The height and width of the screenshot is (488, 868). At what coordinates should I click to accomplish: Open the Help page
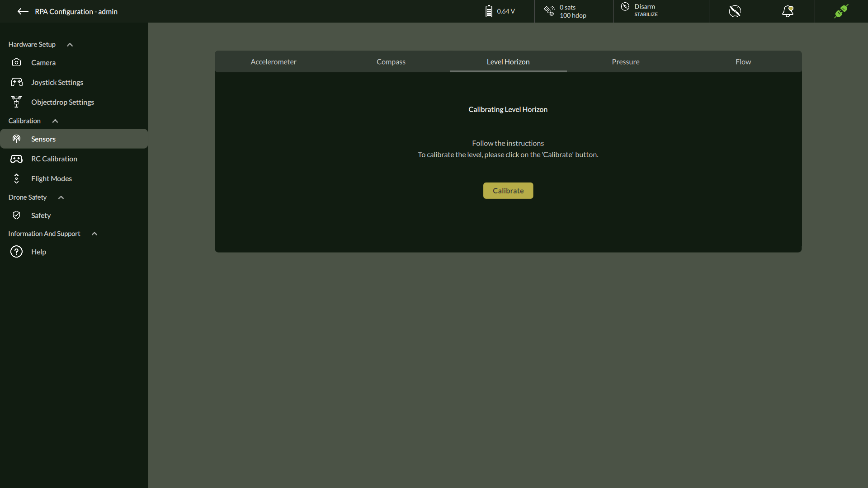[74, 252]
